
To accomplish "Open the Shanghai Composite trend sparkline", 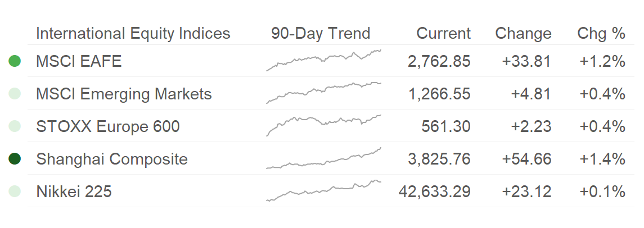I will tap(323, 158).
